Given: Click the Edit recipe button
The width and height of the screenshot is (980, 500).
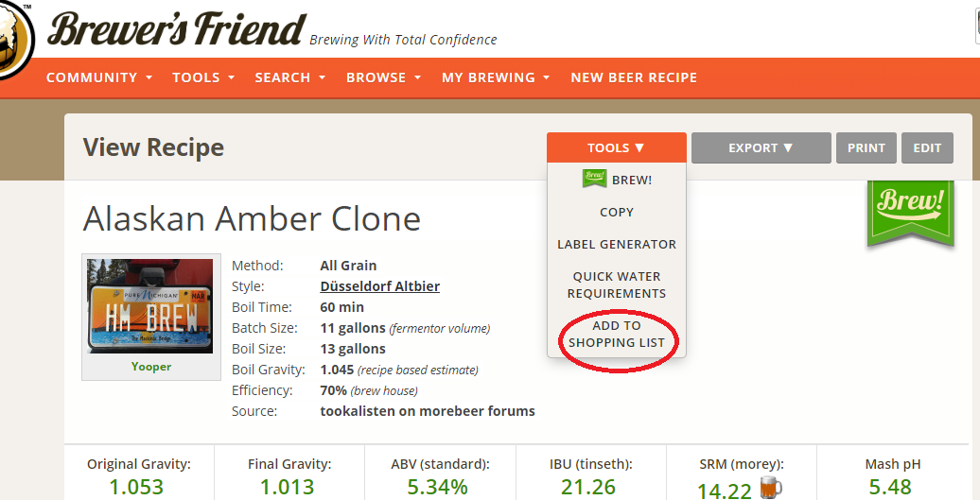Looking at the screenshot, I should (x=927, y=147).
